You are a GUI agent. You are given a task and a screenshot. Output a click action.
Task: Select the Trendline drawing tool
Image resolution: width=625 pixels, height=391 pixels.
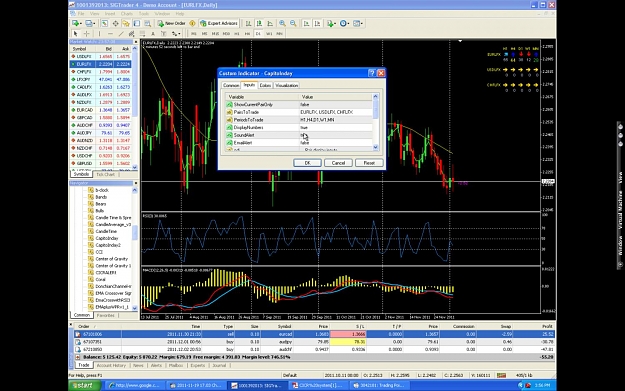click(121, 34)
